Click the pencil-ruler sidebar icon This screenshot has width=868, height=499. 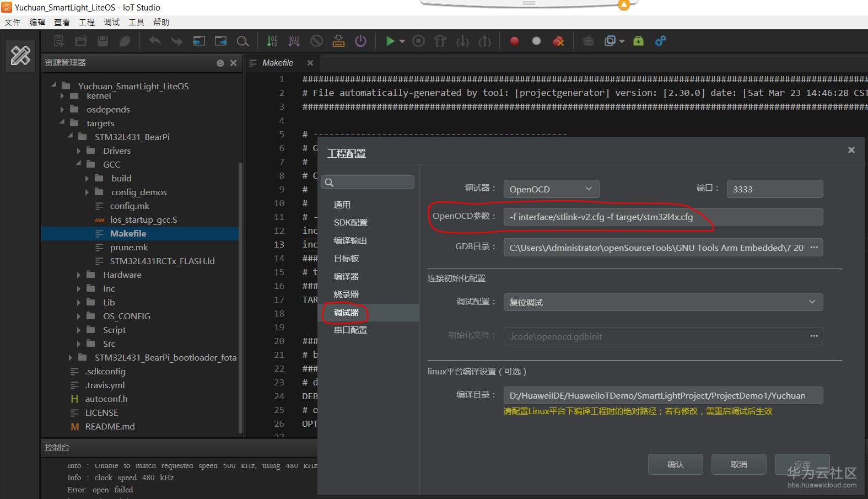(20, 55)
